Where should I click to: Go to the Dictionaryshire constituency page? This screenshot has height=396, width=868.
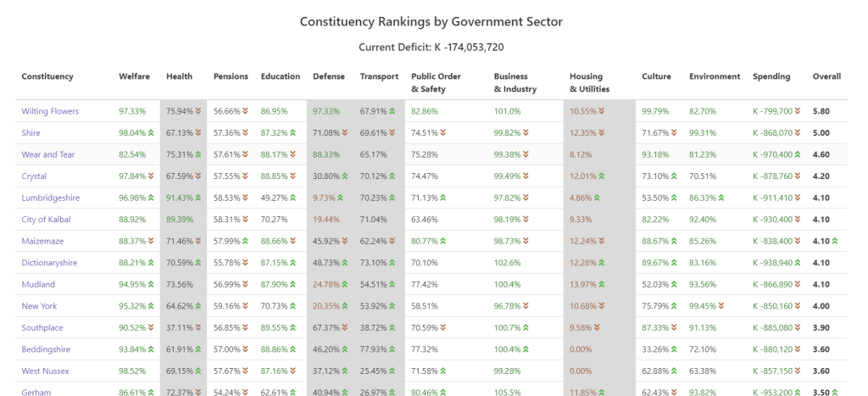click(49, 263)
